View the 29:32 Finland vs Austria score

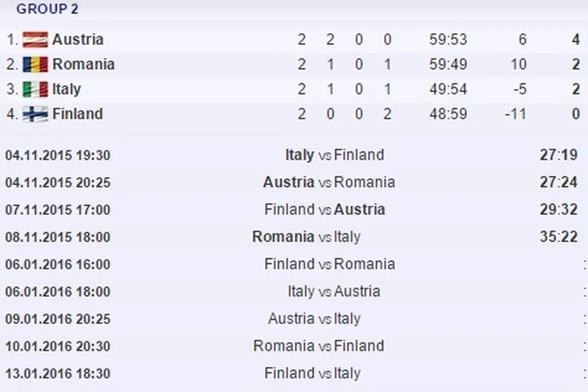[x=558, y=209]
